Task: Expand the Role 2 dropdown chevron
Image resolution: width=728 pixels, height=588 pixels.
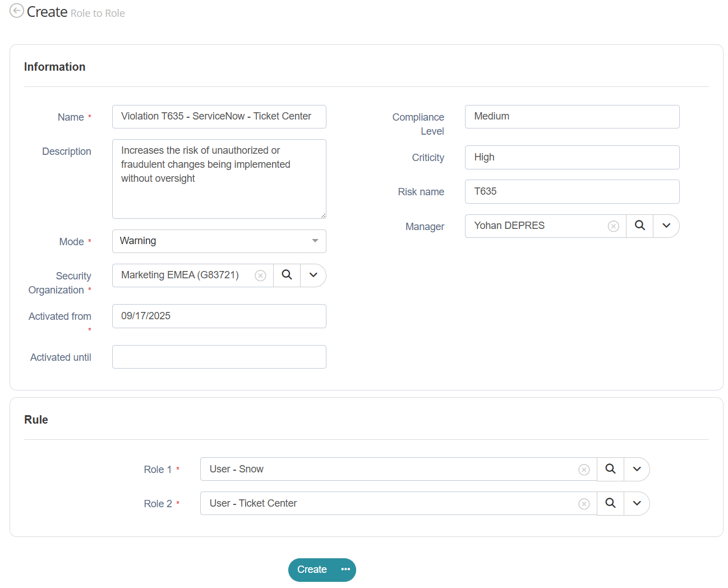Action: click(637, 503)
